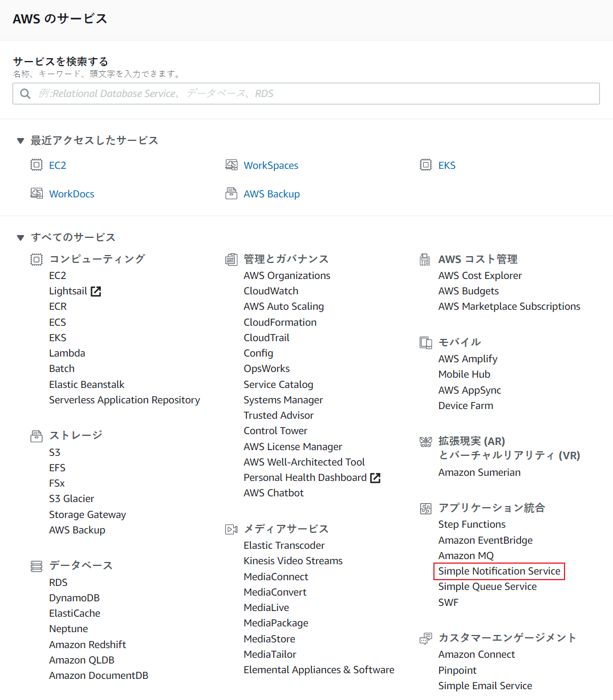Open Lambda under compute
This screenshot has height=700, width=613.
(x=67, y=353)
